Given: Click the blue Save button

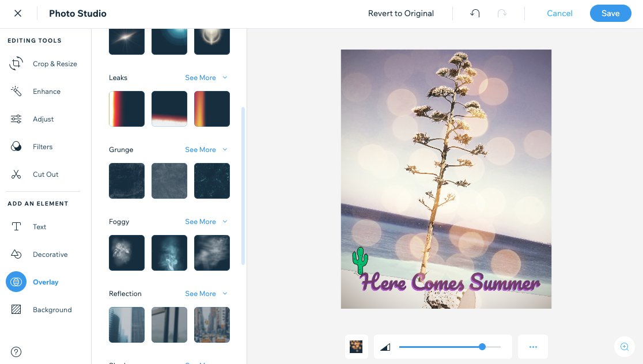Looking at the screenshot, I should 610,13.
